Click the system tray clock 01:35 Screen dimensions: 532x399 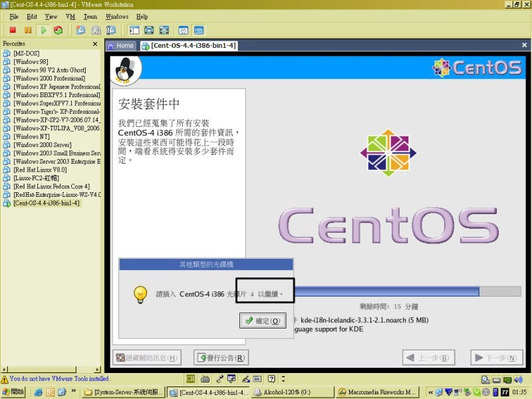(519, 392)
